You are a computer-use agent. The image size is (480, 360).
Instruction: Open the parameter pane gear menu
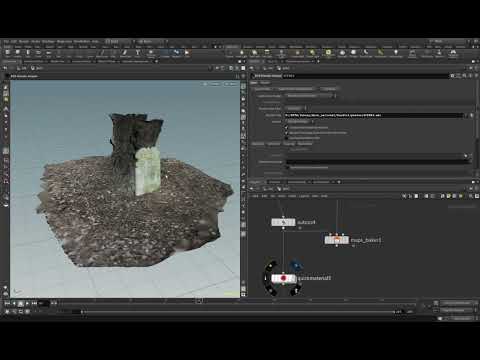click(x=452, y=76)
